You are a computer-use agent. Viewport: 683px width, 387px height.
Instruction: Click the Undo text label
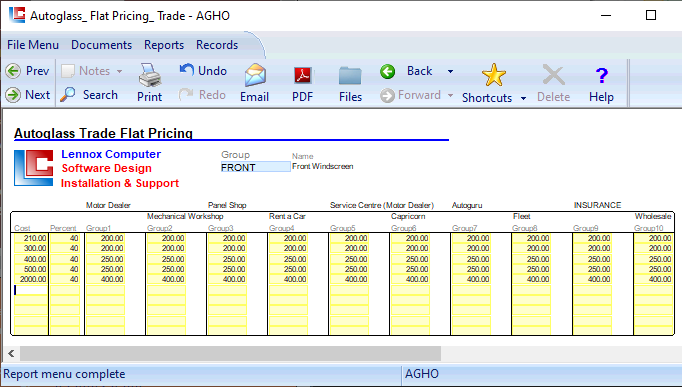213,71
